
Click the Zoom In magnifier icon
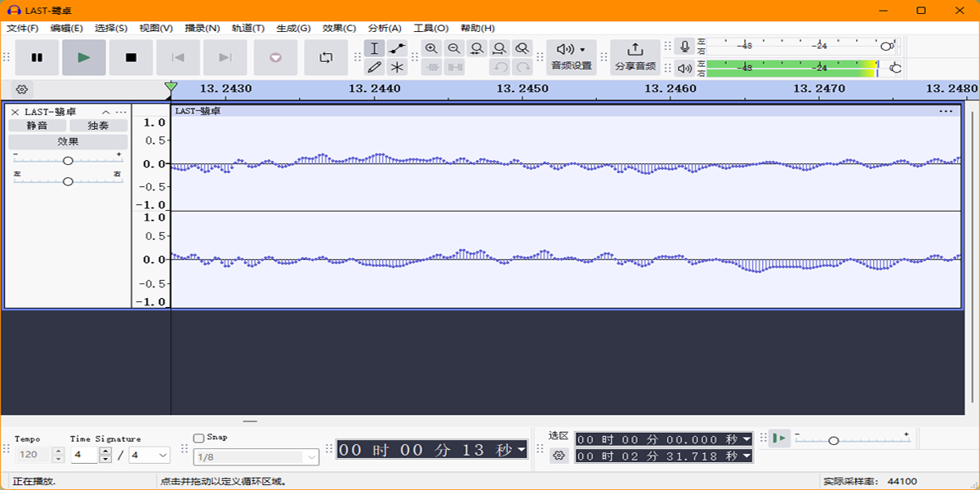coord(432,49)
